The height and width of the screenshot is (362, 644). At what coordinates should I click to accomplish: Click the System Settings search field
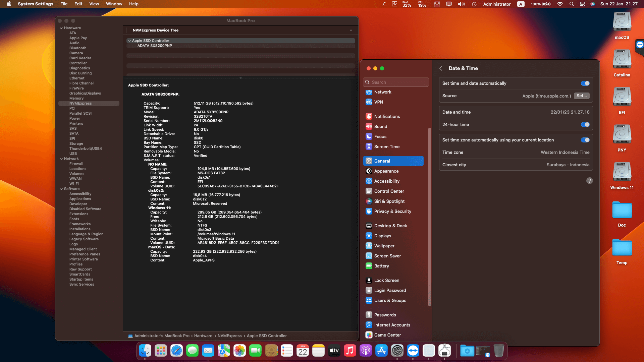coord(396,82)
